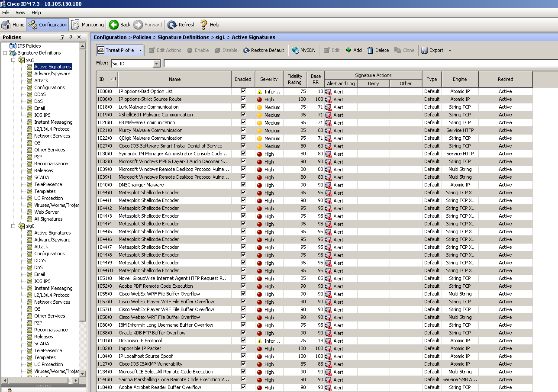558x392 pixels.
Task: Sort by the Fidelity Rating column
Action: (295, 79)
